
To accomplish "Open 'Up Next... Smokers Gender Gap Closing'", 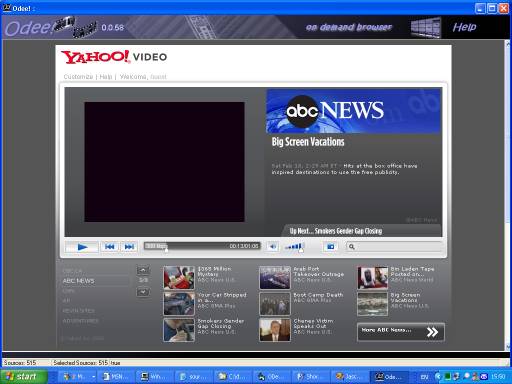I will click(x=336, y=231).
